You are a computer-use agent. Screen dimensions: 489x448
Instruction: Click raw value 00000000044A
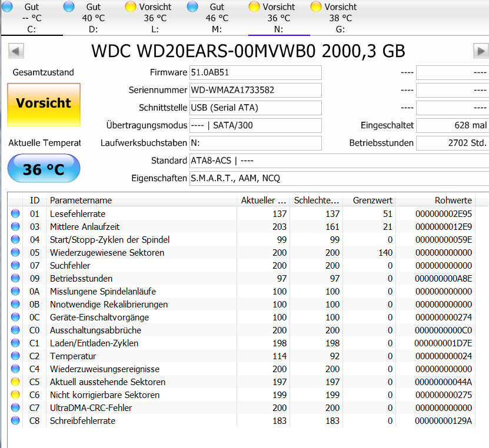click(444, 382)
